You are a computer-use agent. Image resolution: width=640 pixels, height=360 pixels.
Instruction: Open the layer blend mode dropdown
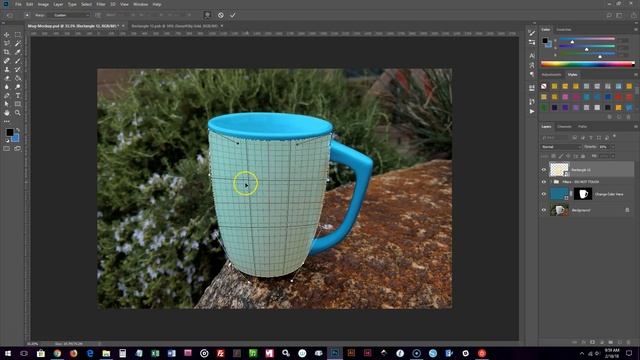561,147
